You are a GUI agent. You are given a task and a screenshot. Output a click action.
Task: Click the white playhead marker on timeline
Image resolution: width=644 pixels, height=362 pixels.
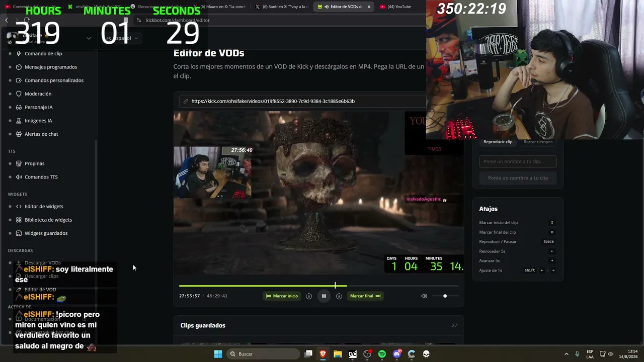pos(335,286)
